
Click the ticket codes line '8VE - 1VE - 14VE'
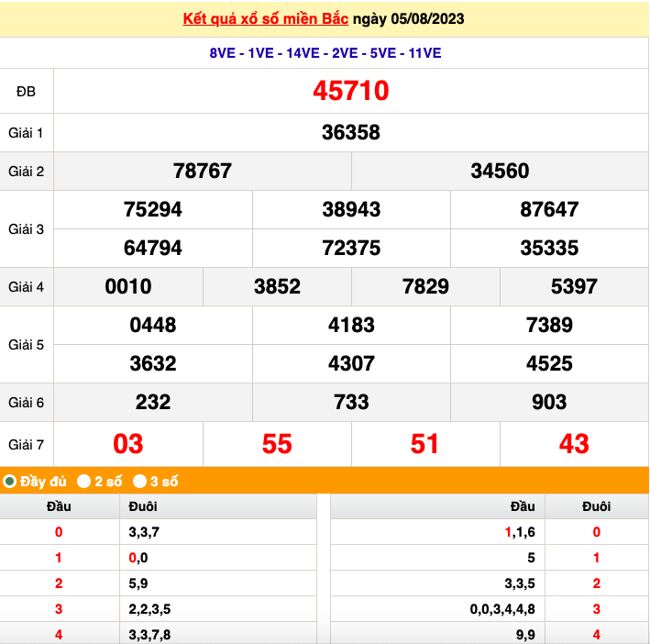325,53
